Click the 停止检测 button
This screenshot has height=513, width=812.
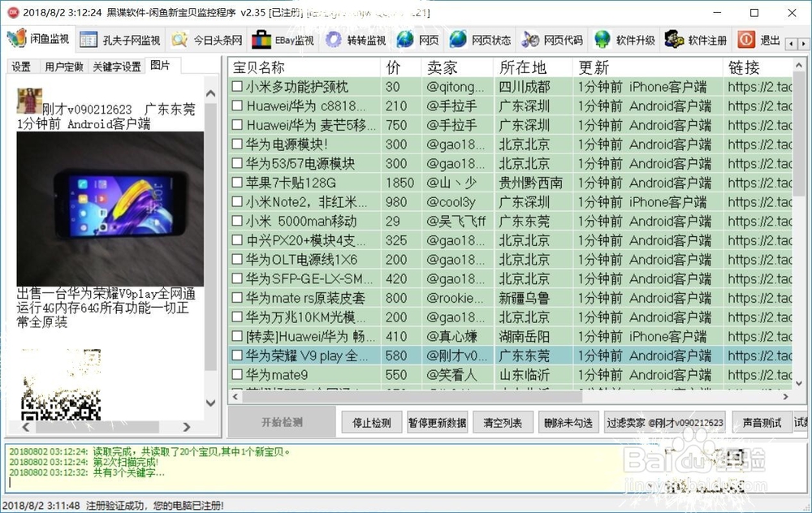coord(371,423)
